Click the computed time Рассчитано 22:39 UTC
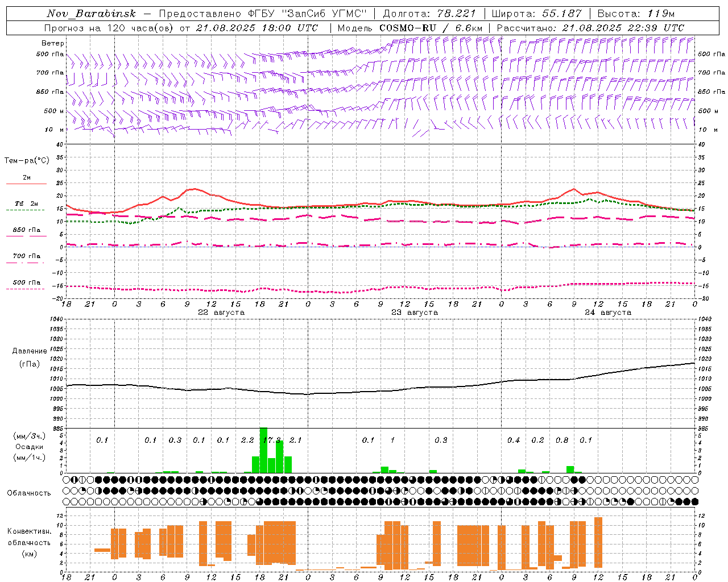 click(x=590, y=28)
